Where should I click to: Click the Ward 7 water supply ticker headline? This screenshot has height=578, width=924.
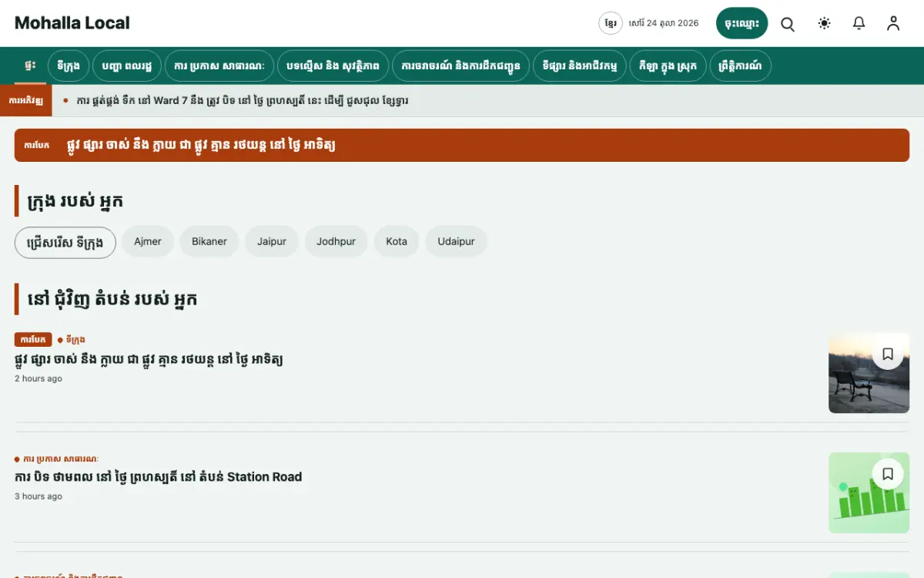pyautogui.click(x=243, y=101)
